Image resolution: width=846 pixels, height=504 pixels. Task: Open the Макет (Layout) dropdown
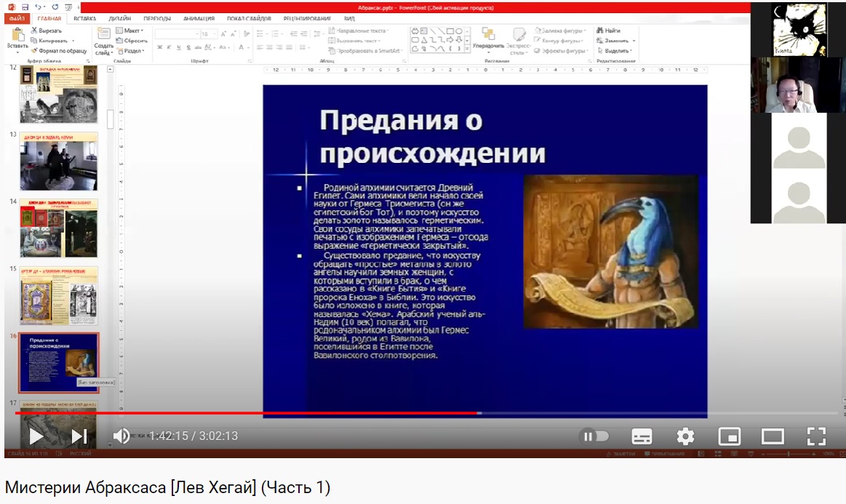click(x=130, y=31)
